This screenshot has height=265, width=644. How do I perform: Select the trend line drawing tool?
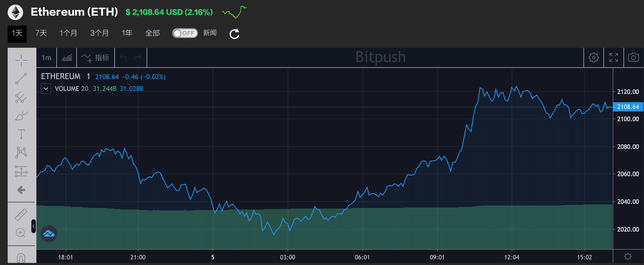(x=21, y=79)
